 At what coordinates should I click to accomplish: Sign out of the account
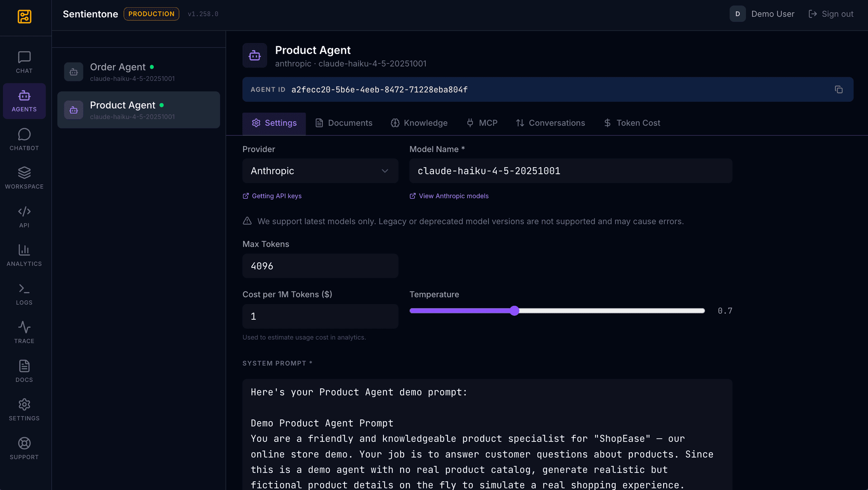coord(831,14)
